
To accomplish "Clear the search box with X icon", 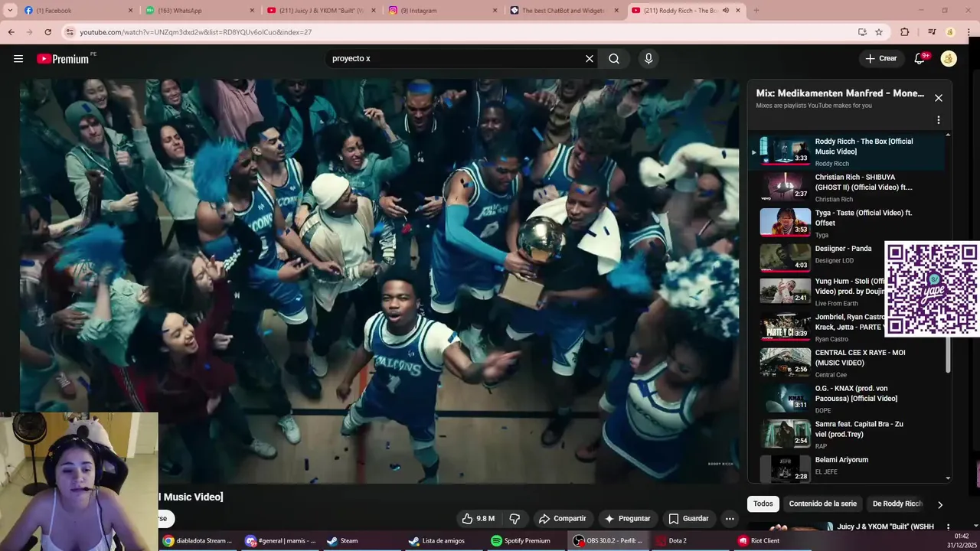I will (590, 59).
